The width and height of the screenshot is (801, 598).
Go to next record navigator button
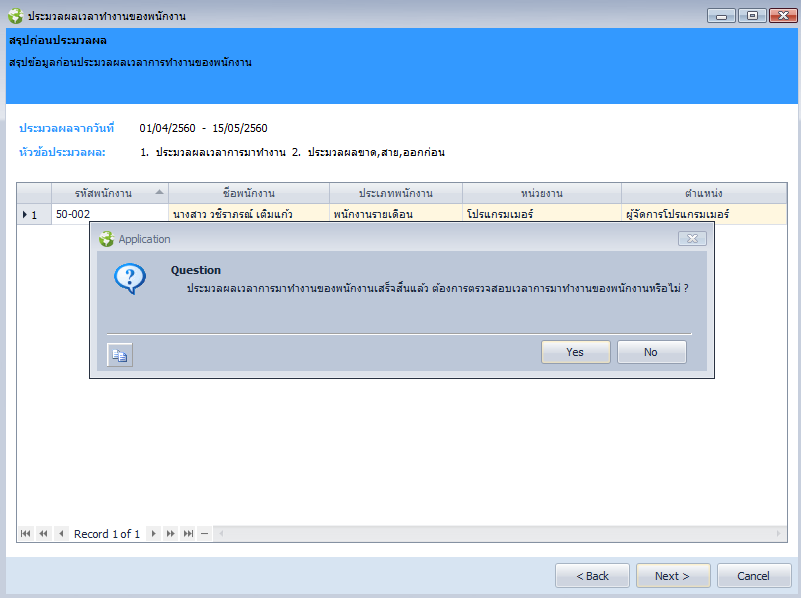coord(153,534)
